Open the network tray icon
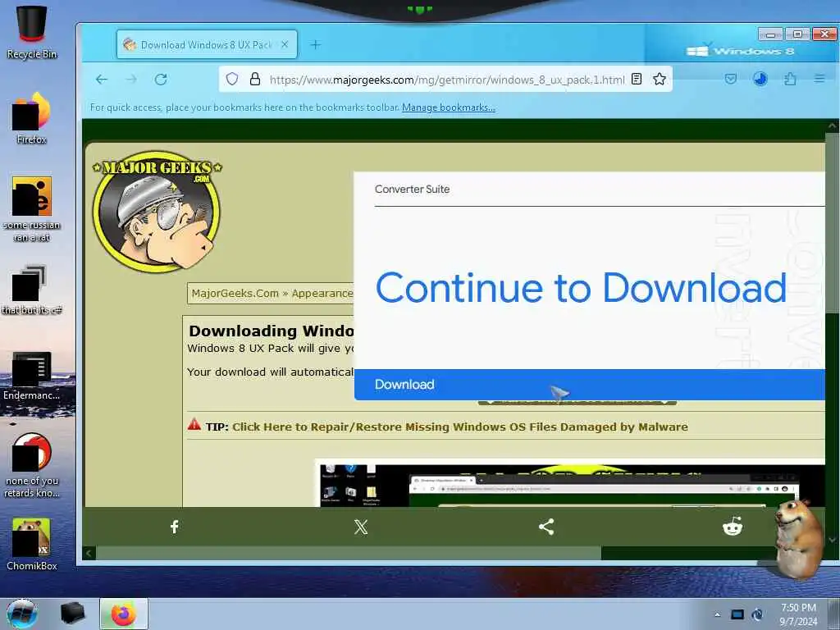This screenshot has width=840, height=630. pyautogui.click(x=737, y=614)
